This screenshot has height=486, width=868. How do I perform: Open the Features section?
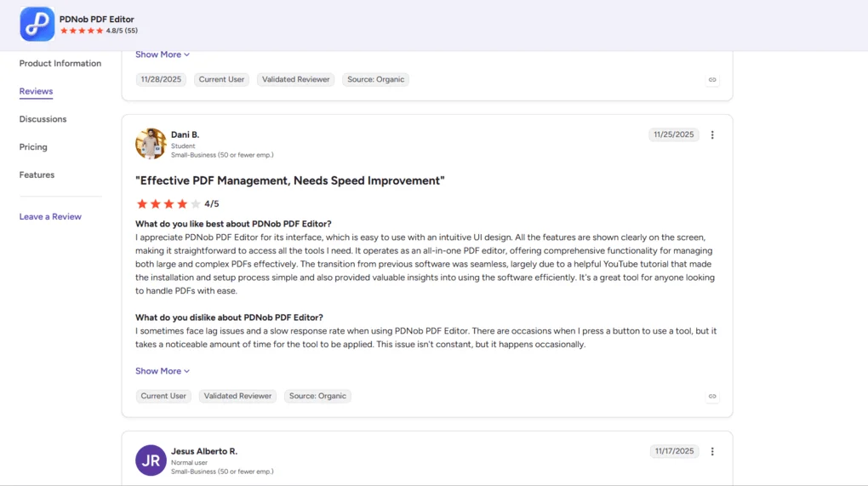tap(37, 175)
